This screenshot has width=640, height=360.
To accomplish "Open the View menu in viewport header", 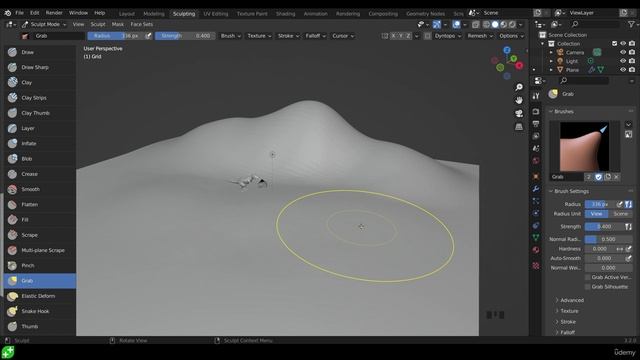I will point(78,24).
